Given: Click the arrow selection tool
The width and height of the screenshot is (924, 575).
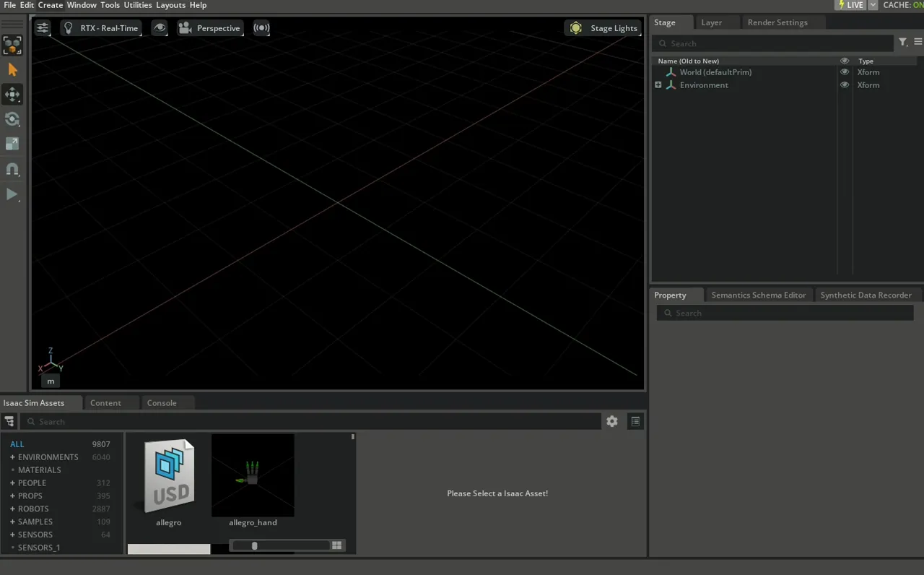Looking at the screenshot, I should coord(12,70).
